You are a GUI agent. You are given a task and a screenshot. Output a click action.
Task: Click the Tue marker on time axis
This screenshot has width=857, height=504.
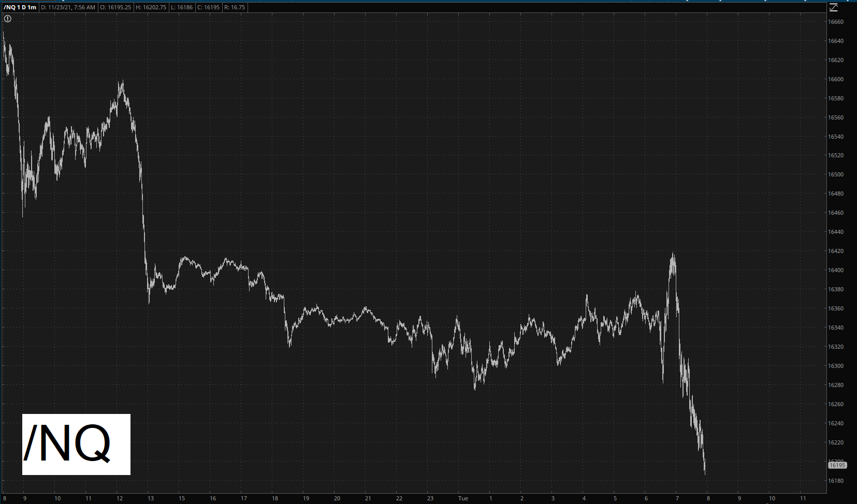tap(463, 498)
